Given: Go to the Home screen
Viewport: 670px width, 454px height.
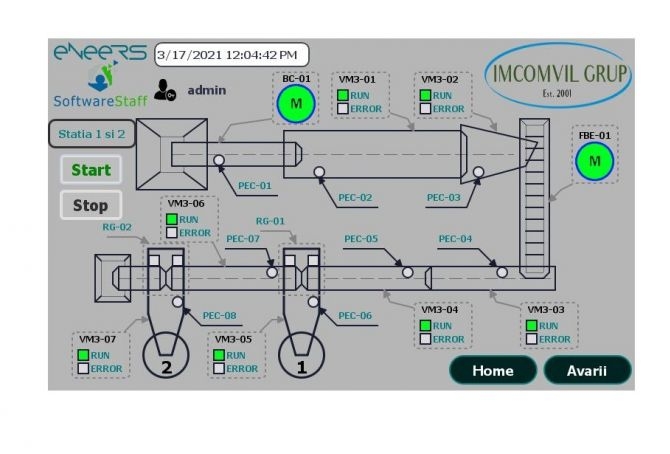Looking at the screenshot, I should tap(493, 370).
